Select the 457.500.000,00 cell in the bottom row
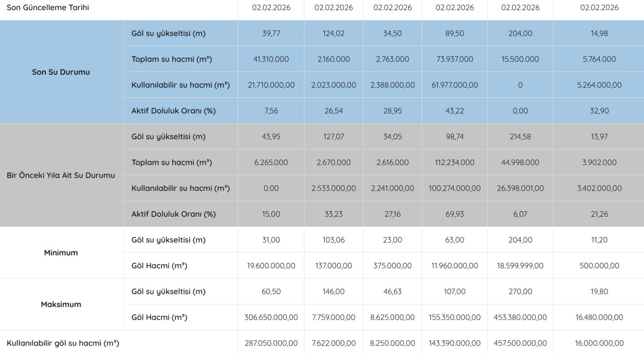This screenshot has width=644, height=354. [x=520, y=343]
